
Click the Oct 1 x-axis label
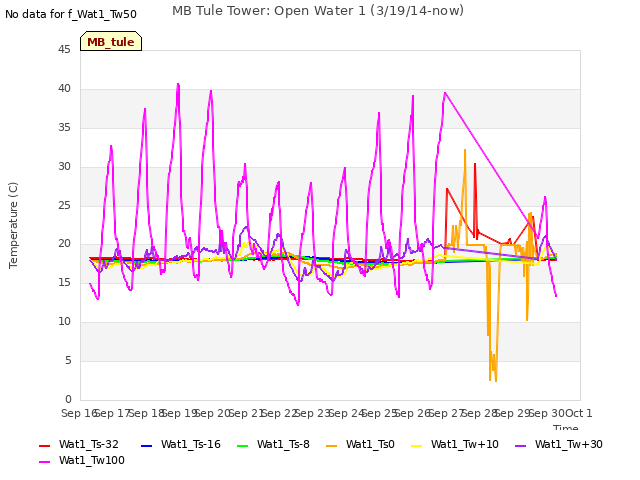click(x=578, y=413)
